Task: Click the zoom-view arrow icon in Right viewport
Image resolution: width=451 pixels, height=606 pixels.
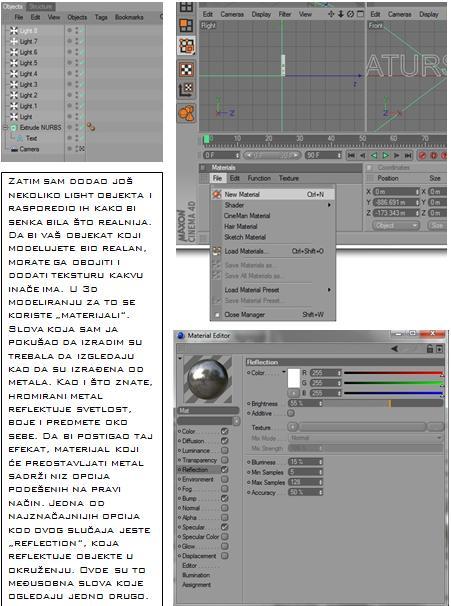Action: [341, 14]
